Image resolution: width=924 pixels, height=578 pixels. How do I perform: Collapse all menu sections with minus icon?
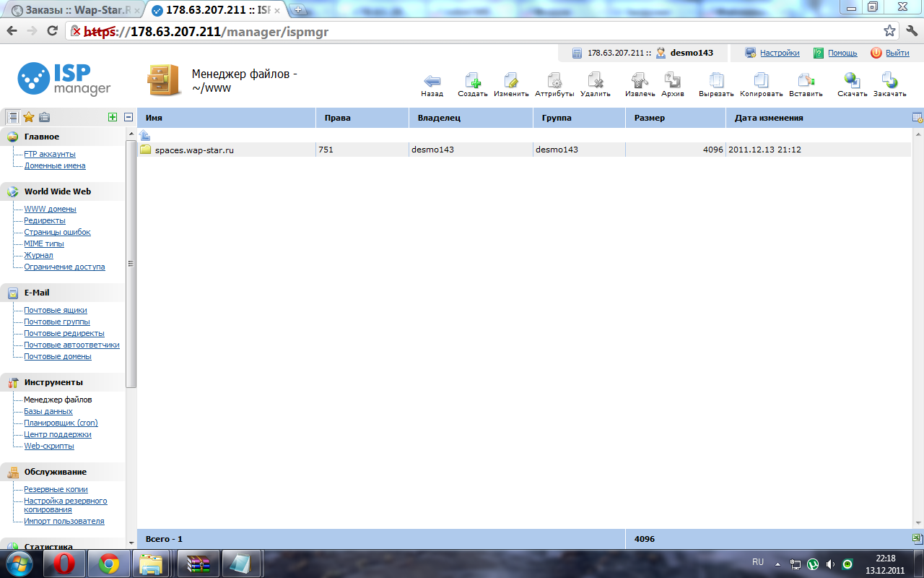click(x=128, y=117)
